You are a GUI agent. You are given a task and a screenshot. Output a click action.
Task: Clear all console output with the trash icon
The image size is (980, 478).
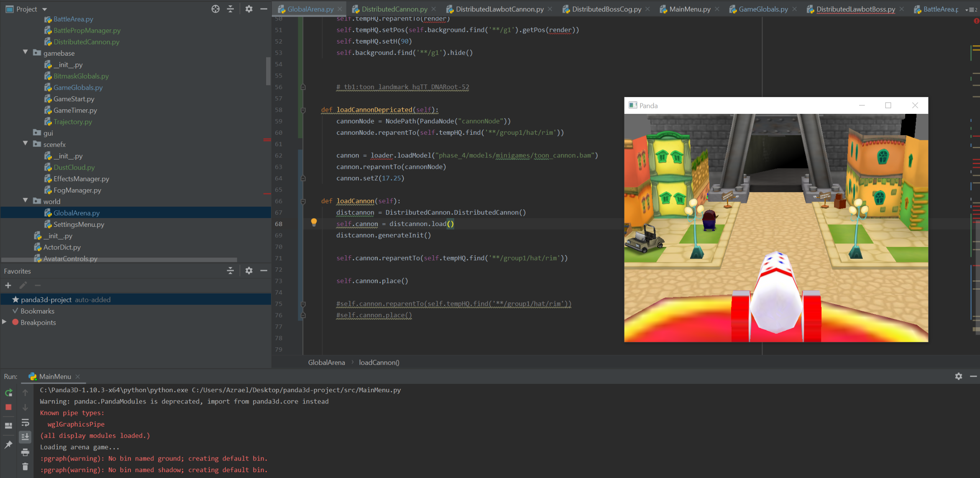pos(25,466)
